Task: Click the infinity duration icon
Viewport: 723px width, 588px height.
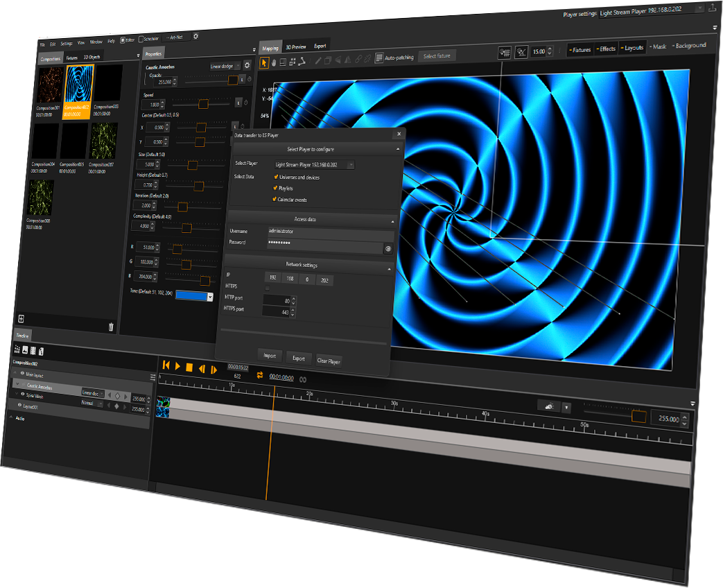Action: pos(303,379)
